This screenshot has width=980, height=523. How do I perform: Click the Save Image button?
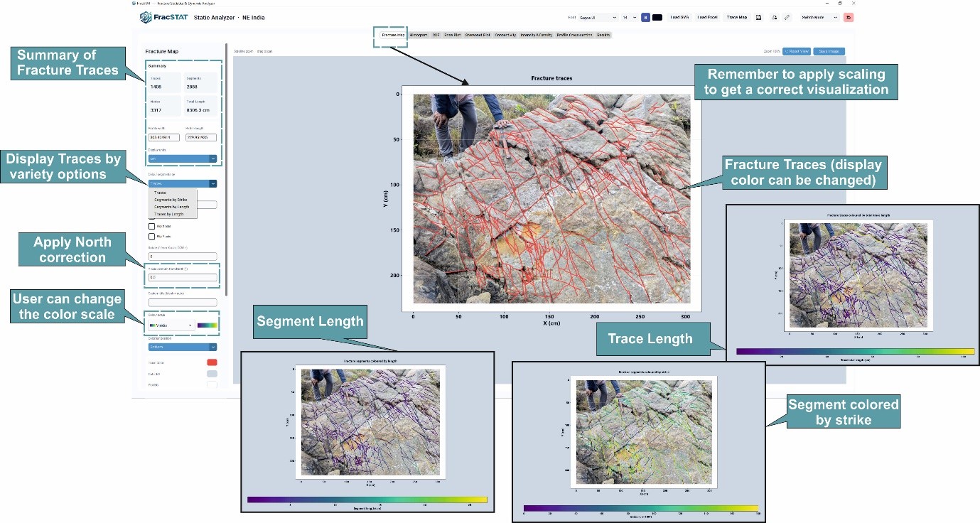829,51
